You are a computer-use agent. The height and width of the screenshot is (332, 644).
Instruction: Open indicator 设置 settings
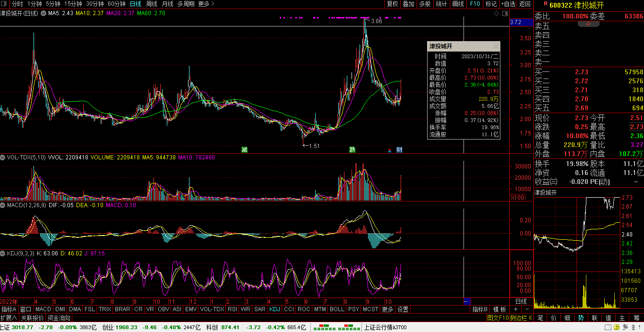[x=403, y=309]
